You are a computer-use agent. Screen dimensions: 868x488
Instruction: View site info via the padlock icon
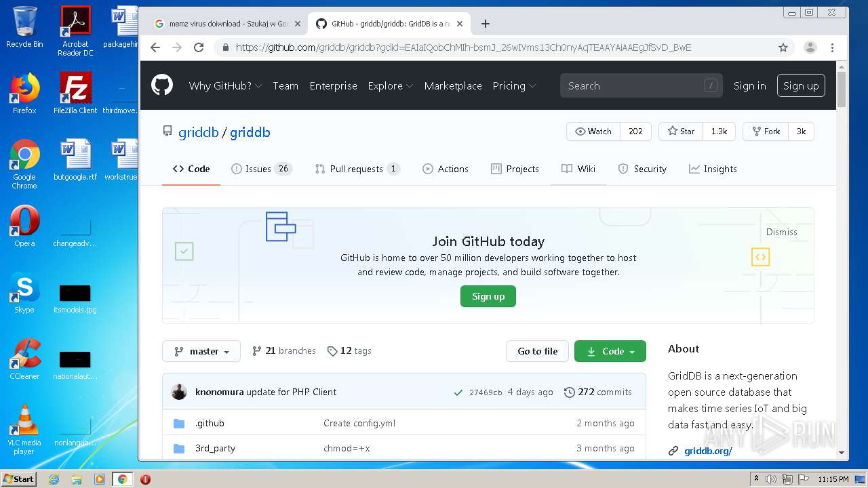226,47
